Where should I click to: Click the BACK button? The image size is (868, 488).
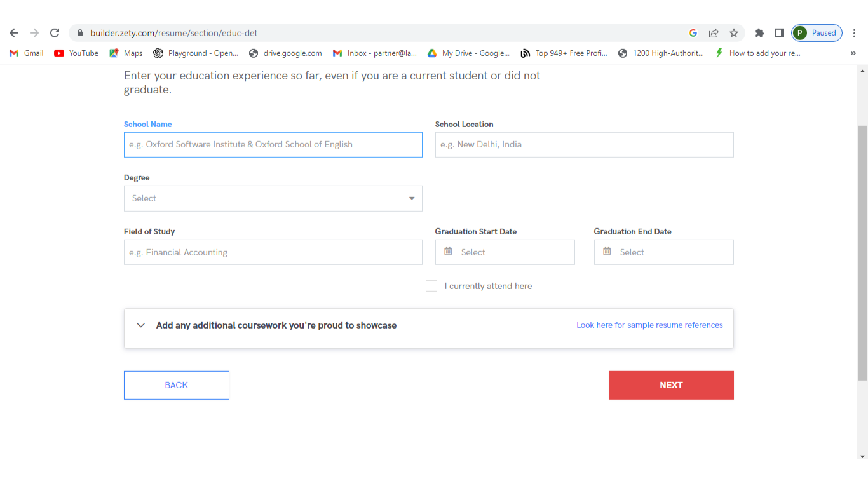pos(176,385)
